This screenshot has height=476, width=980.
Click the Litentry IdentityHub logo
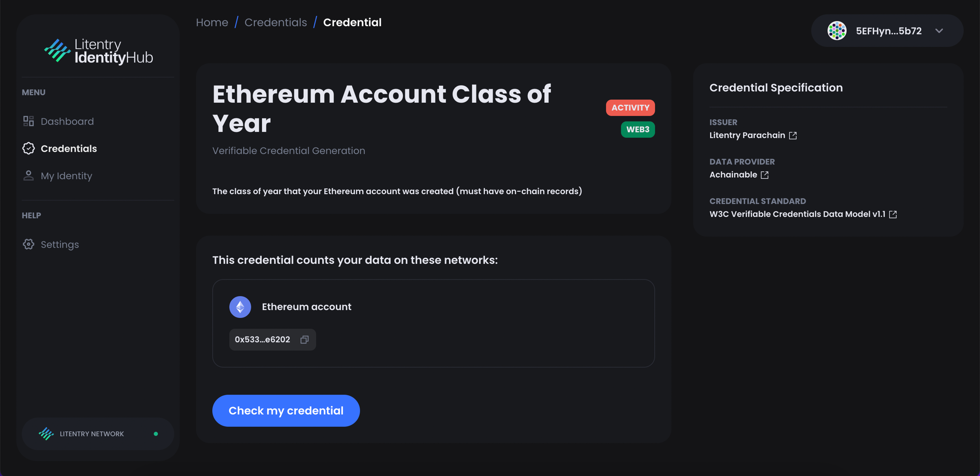(98, 51)
